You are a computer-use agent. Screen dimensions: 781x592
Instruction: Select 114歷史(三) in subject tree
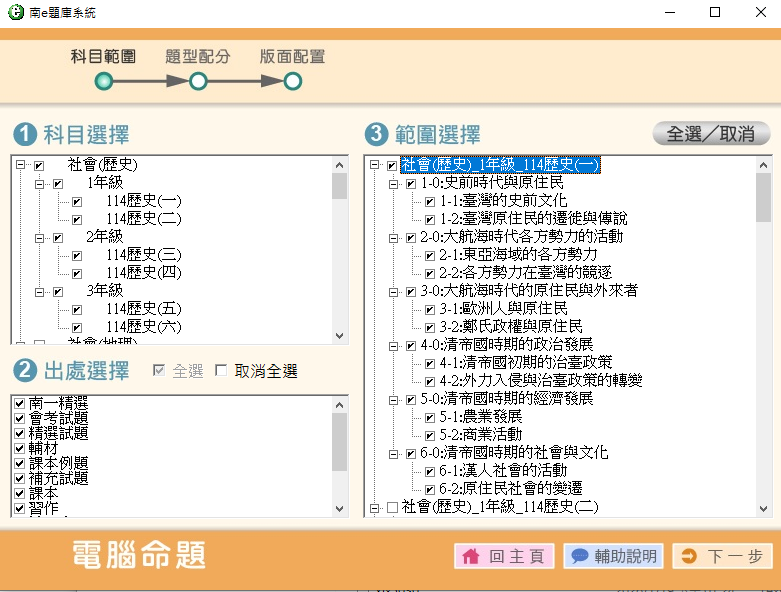pos(143,255)
